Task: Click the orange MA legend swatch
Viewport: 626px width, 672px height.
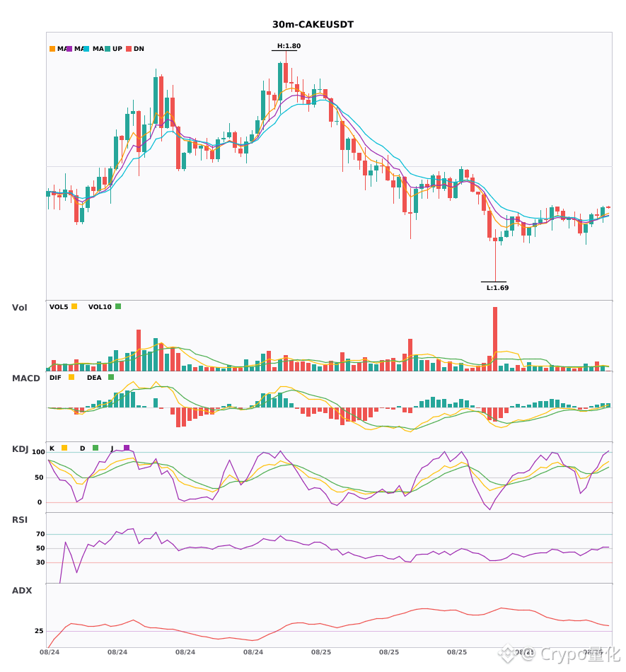Action: pos(52,49)
